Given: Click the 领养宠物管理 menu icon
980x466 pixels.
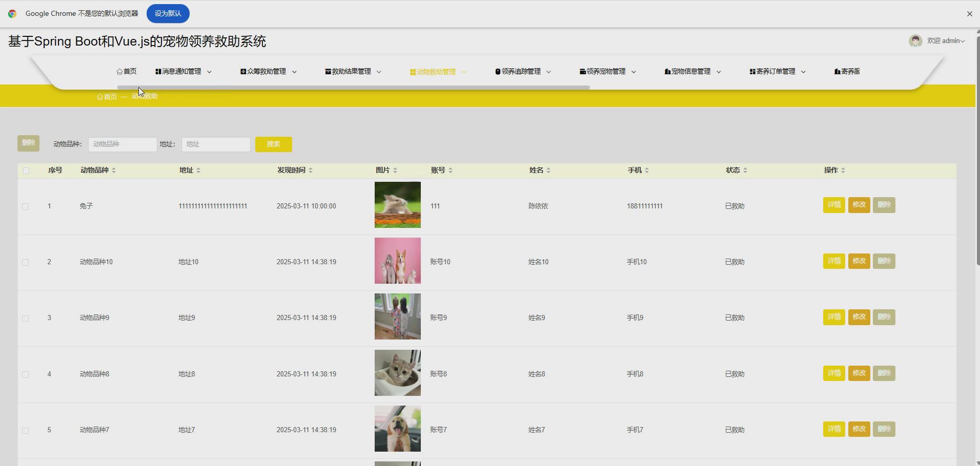Looking at the screenshot, I should tap(583, 72).
